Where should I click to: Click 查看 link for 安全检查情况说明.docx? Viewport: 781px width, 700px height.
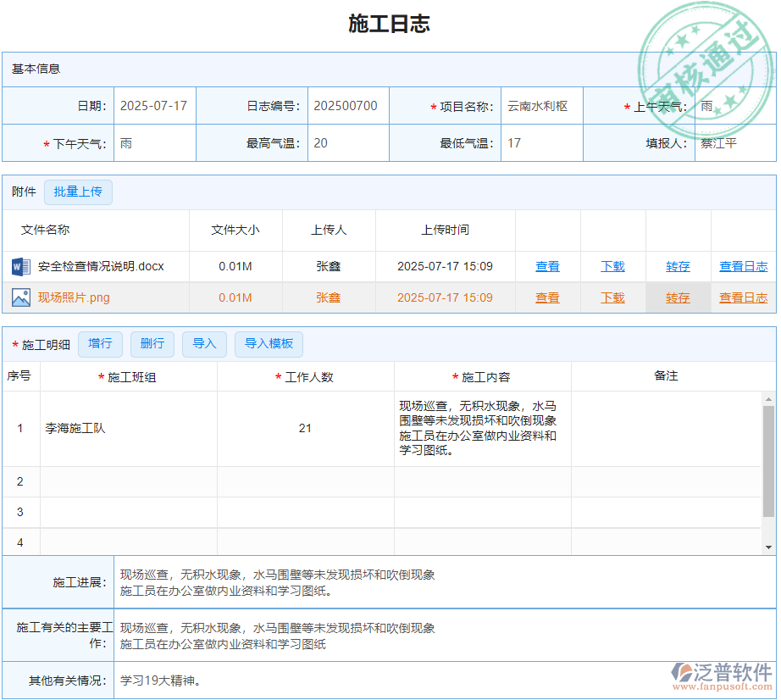[x=547, y=266]
